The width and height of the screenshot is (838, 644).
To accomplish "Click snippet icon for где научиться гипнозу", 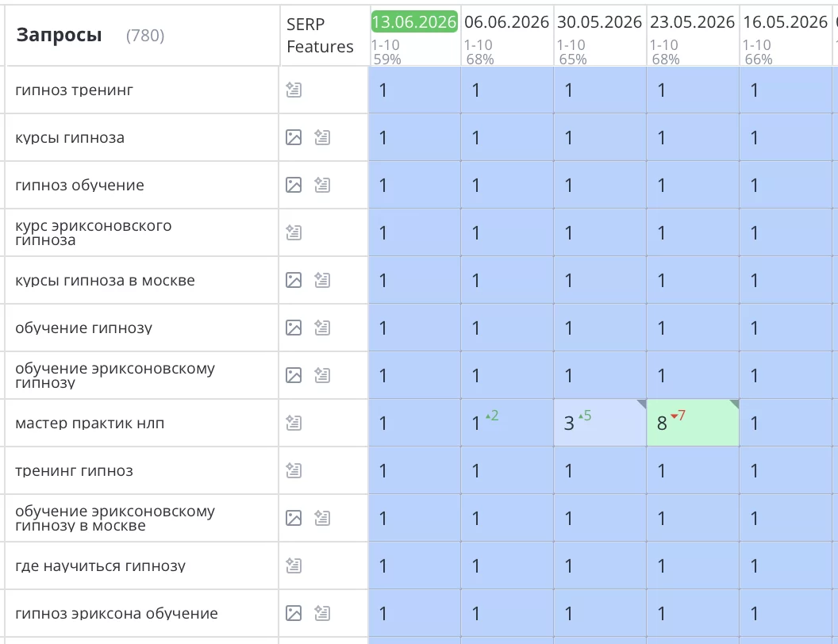I will coord(294,565).
